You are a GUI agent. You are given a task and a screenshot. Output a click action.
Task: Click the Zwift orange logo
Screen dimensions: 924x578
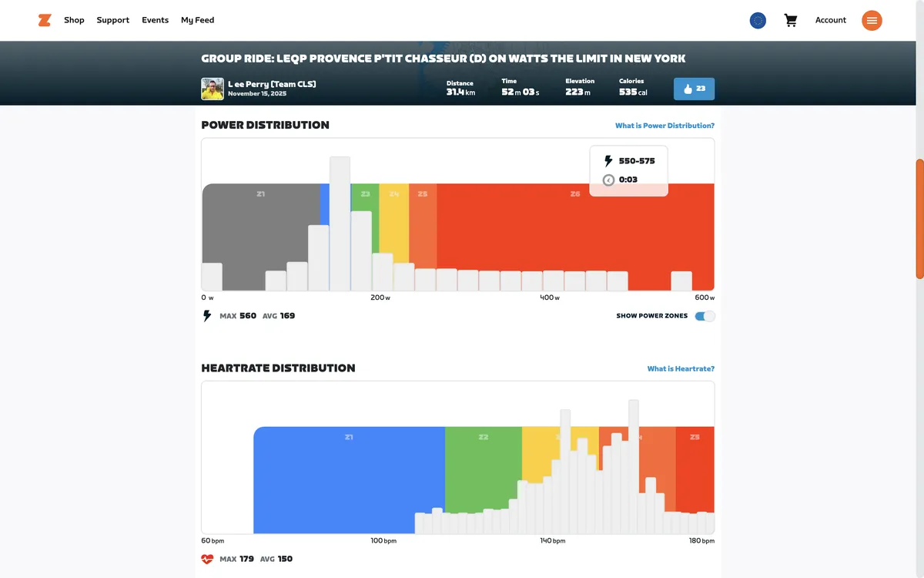click(x=45, y=20)
